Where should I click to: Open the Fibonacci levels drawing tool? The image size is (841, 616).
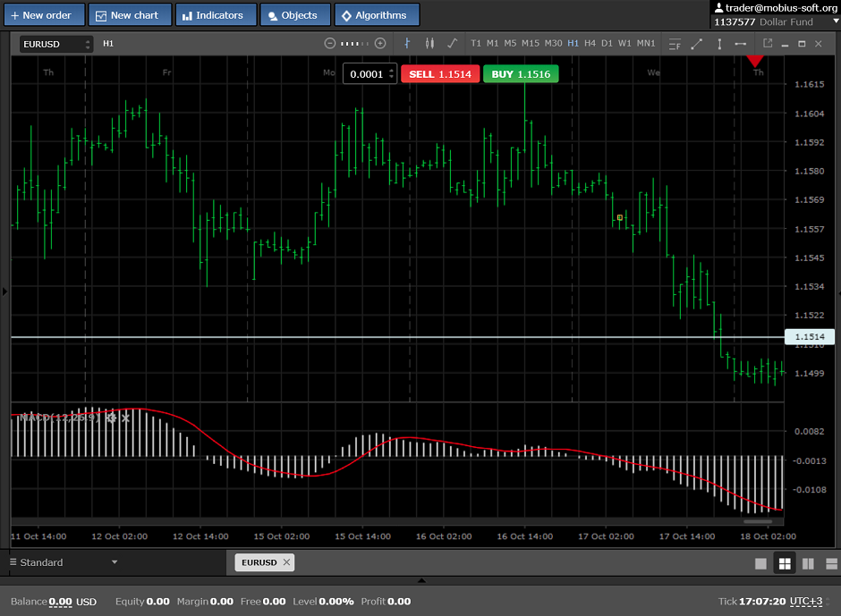pos(675,44)
